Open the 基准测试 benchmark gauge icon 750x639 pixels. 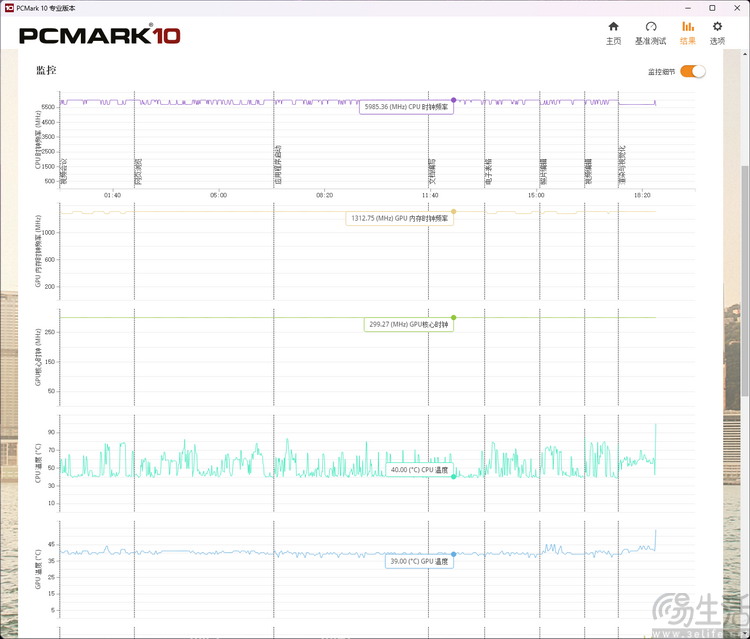tap(651, 26)
